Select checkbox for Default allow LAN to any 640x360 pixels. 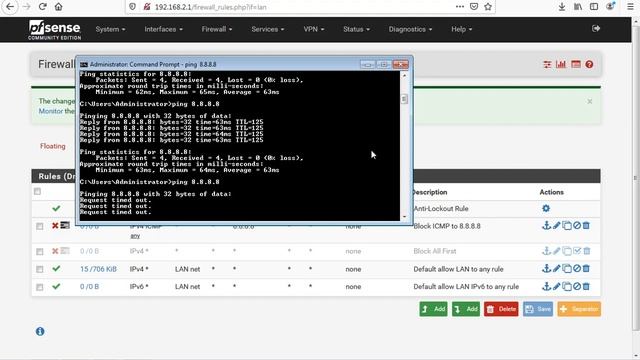click(40, 269)
